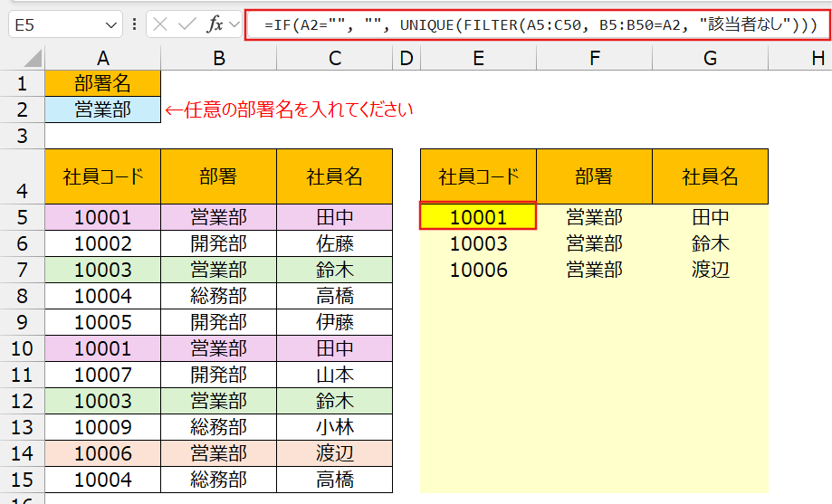This screenshot has width=832, height=504.
Task: Open the Name Box dropdown arrow
Action: point(111,25)
